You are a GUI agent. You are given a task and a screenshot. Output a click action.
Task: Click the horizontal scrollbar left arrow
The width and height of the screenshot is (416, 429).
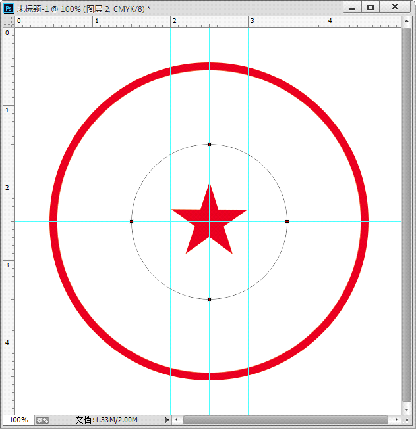(176, 420)
